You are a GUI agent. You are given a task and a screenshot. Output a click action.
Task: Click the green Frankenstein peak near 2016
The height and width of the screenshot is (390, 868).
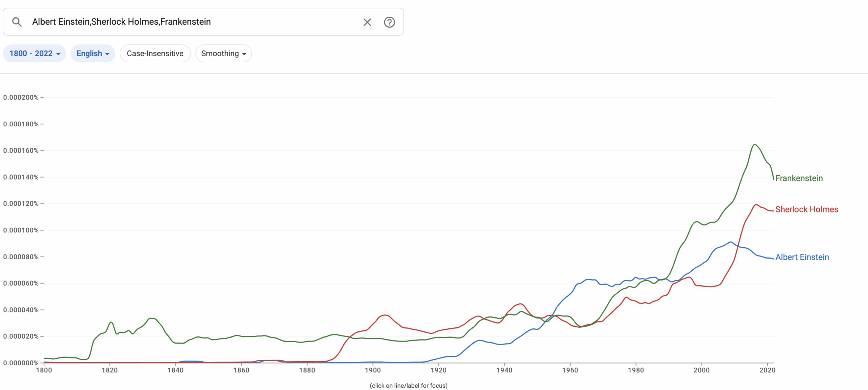point(754,145)
